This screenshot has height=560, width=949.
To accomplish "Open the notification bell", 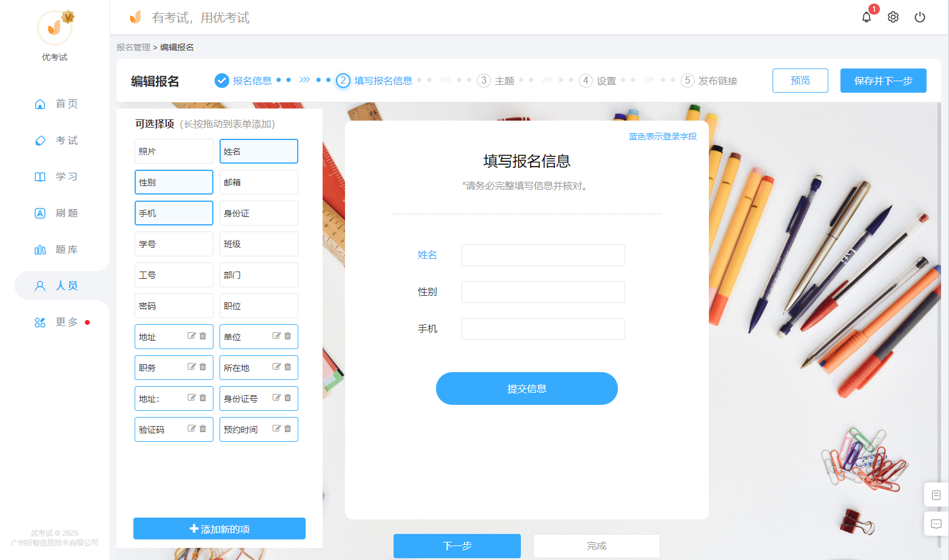I will [867, 17].
